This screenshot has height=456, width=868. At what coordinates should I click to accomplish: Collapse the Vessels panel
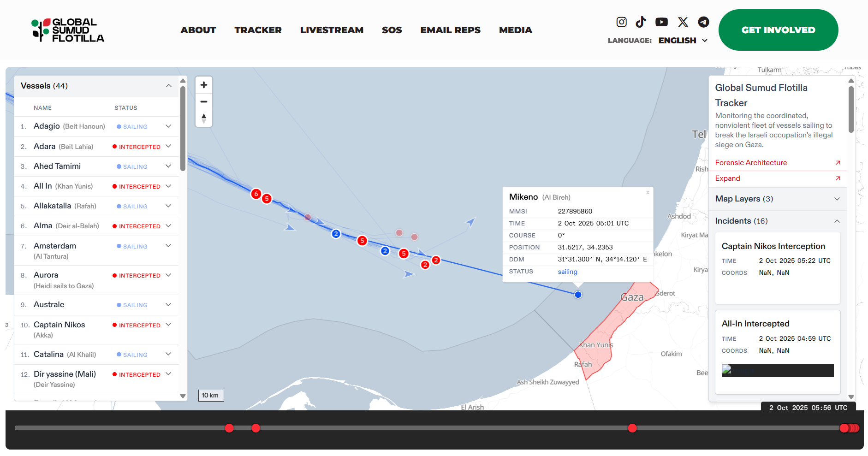(169, 86)
